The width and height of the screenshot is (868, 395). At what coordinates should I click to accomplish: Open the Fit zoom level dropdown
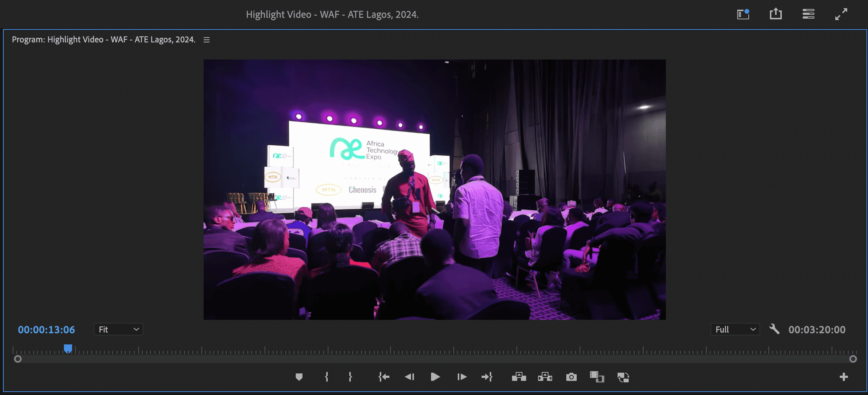119,330
